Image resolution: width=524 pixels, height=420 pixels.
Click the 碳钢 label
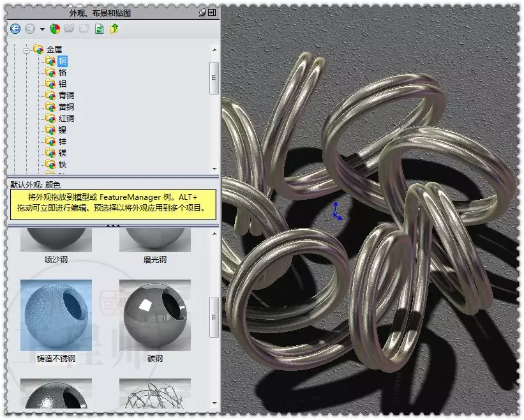coord(155,359)
